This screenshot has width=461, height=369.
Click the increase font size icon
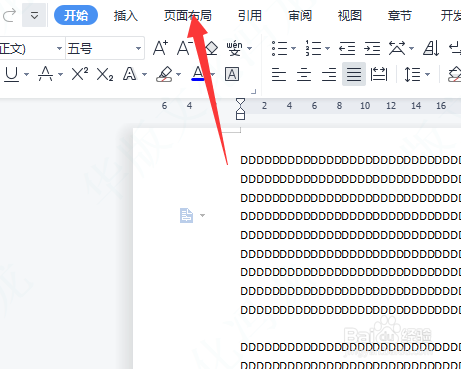pyautogui.click(x=160, y=48)
